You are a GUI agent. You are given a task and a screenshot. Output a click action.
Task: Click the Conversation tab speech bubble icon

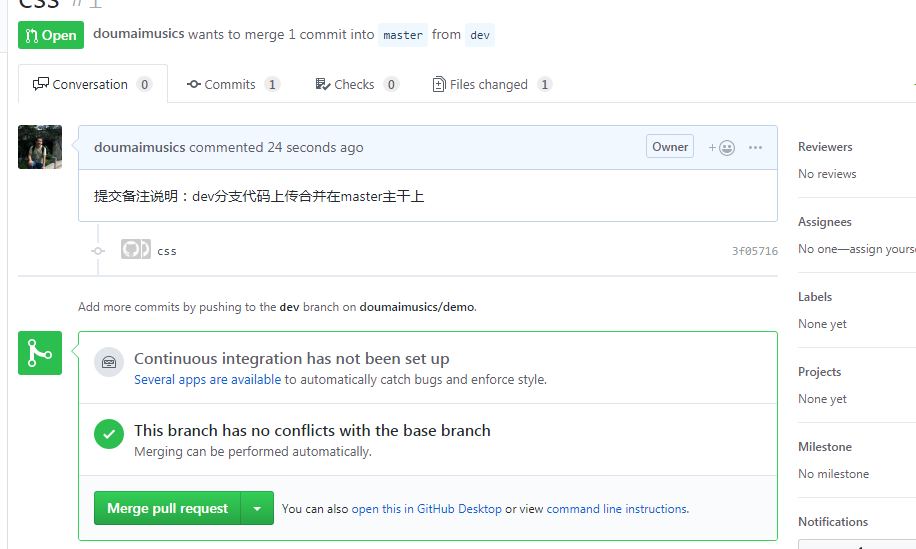(x=40, y=84)
